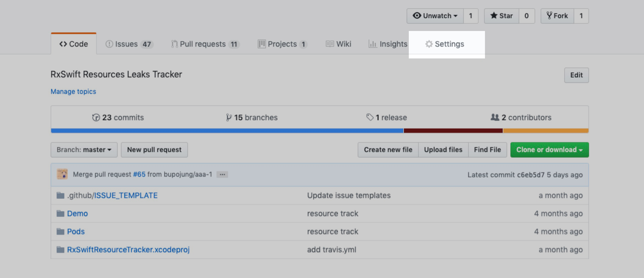The height and width of the screenshot is (278, 644).
Task: Click the folder icon beside Demo
Action: (x=60, y=213)
